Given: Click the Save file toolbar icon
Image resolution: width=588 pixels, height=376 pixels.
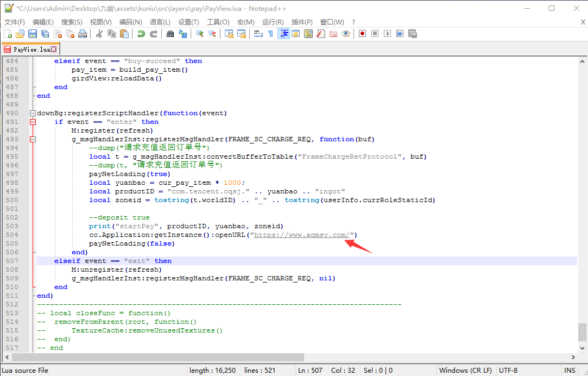Looking at the screenshot, I should pos(33,34).
